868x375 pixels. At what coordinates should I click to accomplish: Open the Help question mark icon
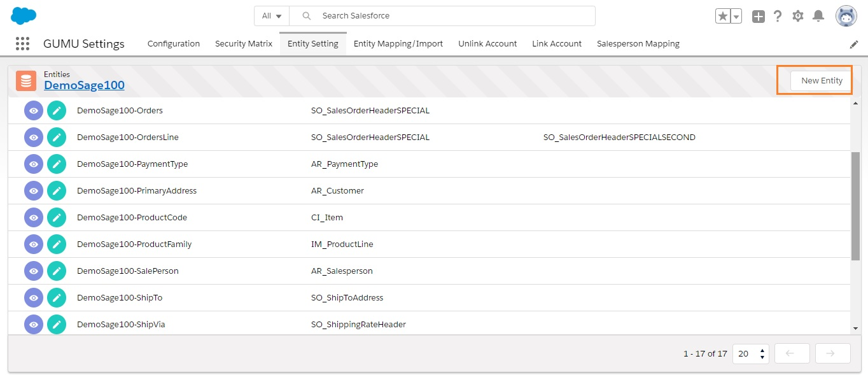pos(778,16)
